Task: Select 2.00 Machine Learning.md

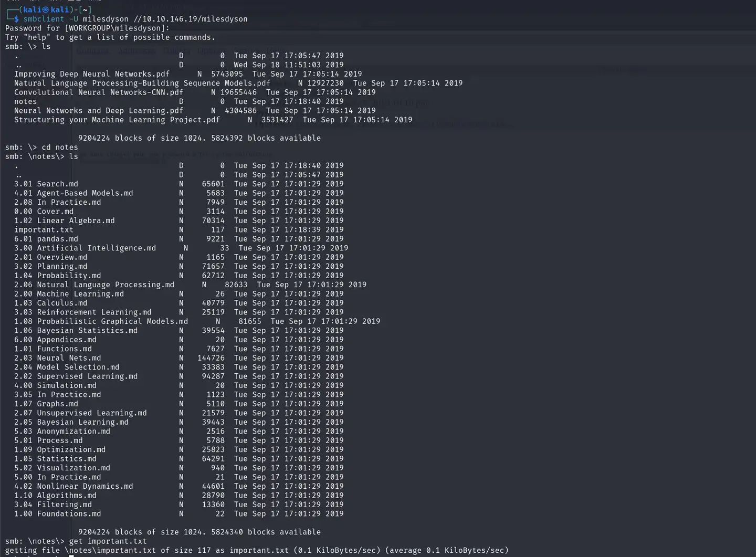Action: pos(69,294)
